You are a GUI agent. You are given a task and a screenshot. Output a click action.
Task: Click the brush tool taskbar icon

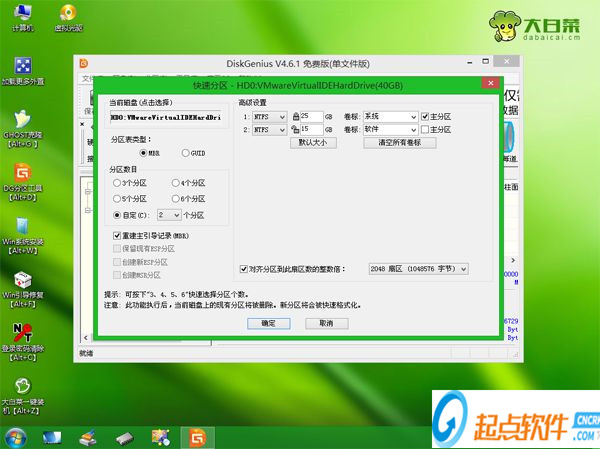(88, 438)
